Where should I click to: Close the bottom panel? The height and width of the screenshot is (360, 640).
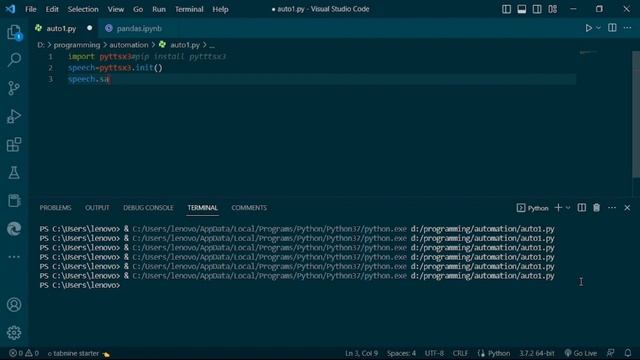tap(627, 208)
